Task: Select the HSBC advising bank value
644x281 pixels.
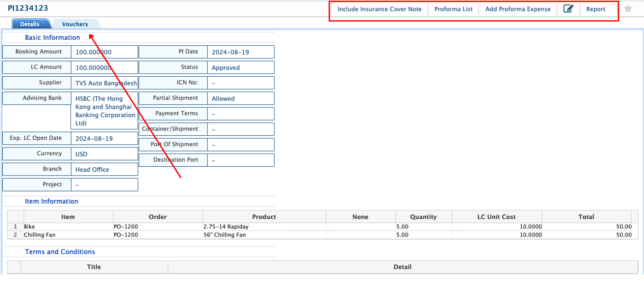Action: [x=105, y=111]
